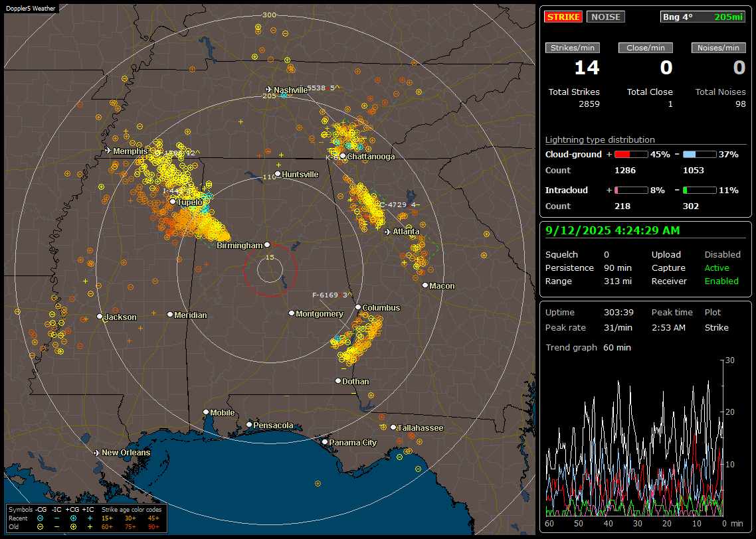Image resolution: width=756 pixels, height=539 pixels.
Task: Click the Plot value Strike
Action: click(716, 327)
